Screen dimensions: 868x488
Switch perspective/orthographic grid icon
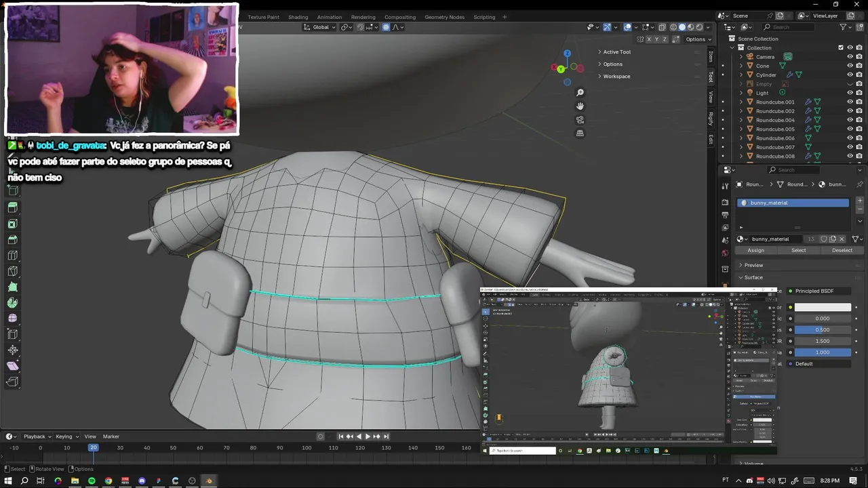click(x=580, y=133)
